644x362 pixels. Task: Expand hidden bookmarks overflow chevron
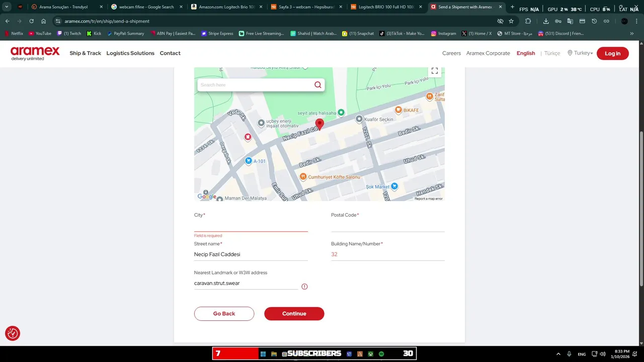pyautogui.click(x=632, y=34)
